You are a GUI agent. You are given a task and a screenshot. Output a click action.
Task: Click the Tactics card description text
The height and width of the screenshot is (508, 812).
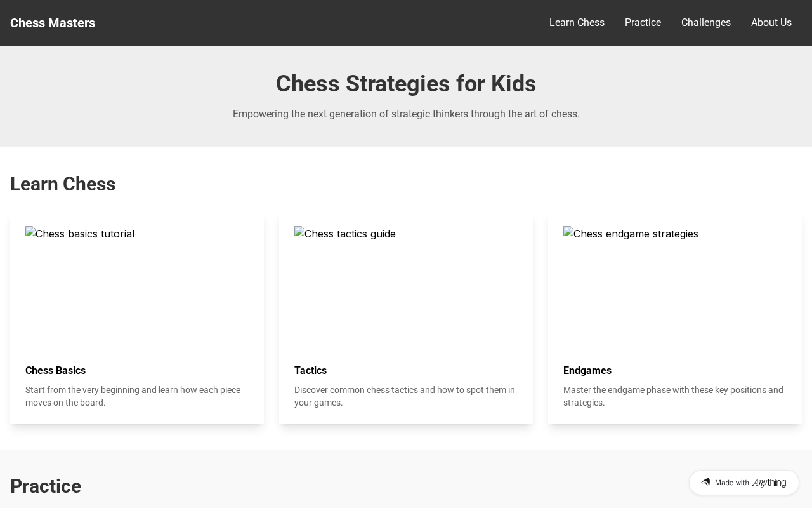[x=404, y=396]
